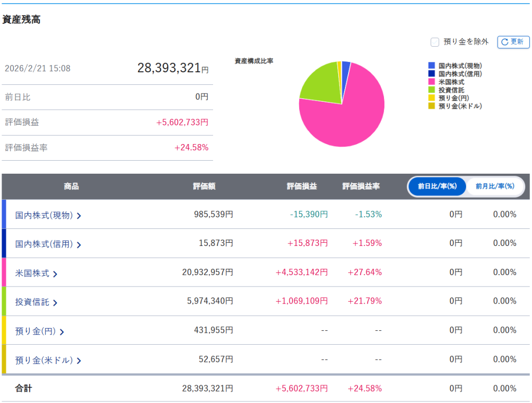The width and height of the screenshot is (532, 403).
Task: Click the blue 国内株式(現物) legend swatch
Action: coord(431,66)
